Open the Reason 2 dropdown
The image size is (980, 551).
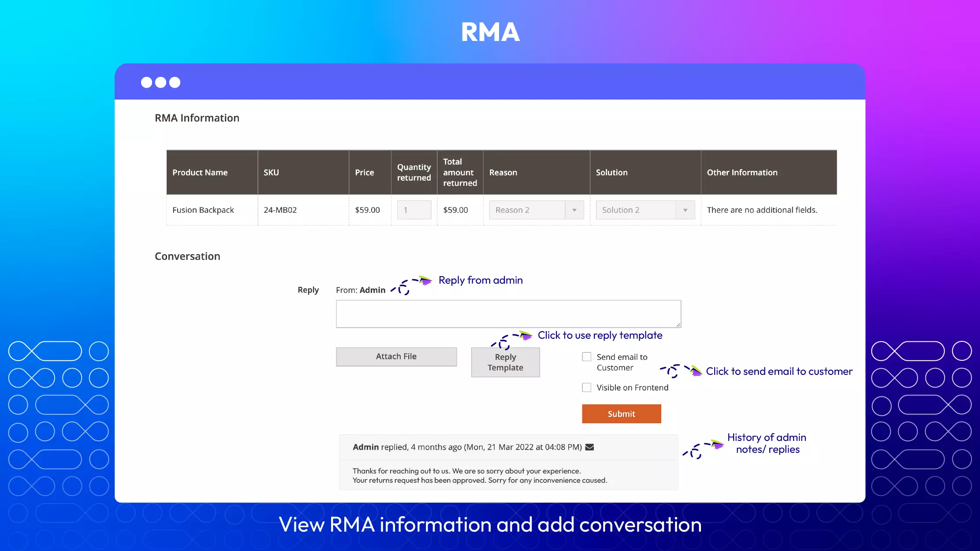537,210
